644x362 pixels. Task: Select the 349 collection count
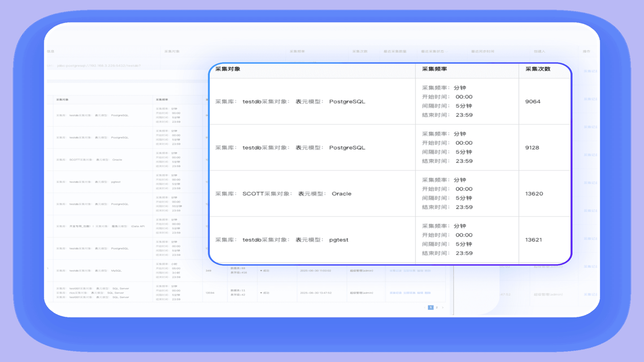pos(208,270)
